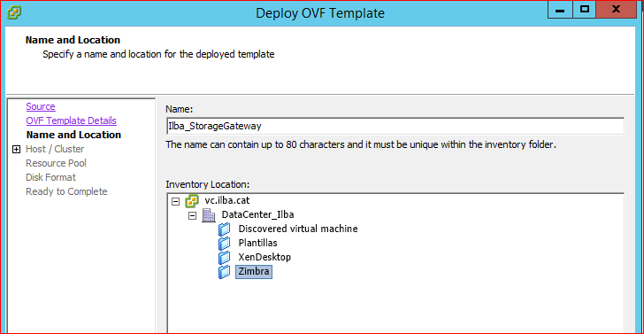Click the Name field containing Ilba_StorageGateway

coord(395,127)
